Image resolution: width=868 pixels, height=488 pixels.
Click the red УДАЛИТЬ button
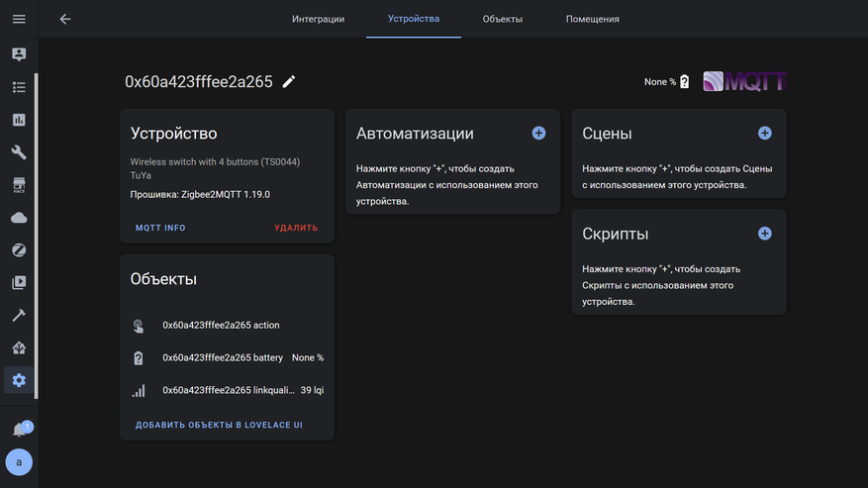[x=296, y=228]
